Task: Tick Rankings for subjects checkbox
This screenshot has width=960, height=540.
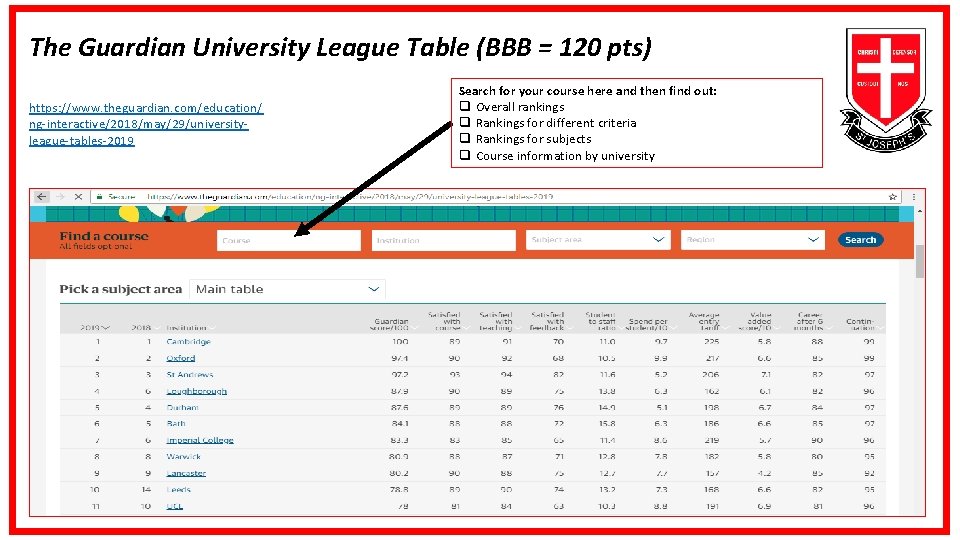Action: click(465, 138)
